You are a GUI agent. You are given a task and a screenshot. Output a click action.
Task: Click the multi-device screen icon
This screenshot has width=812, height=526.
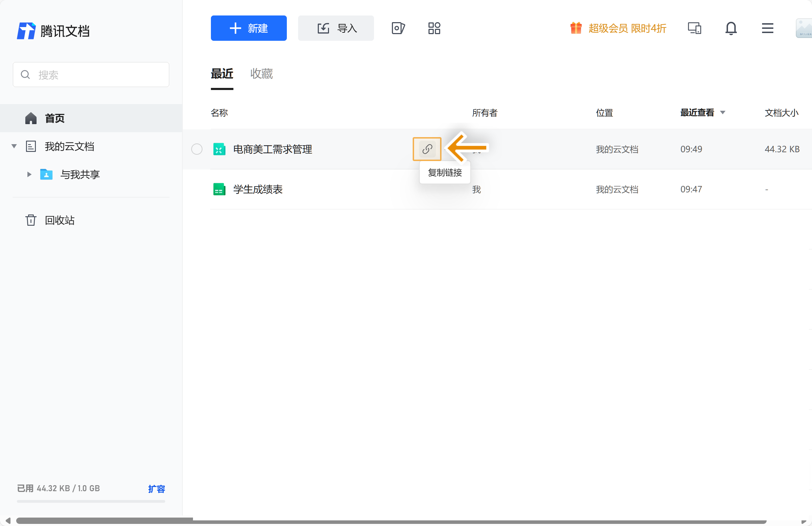click(694, 28)
